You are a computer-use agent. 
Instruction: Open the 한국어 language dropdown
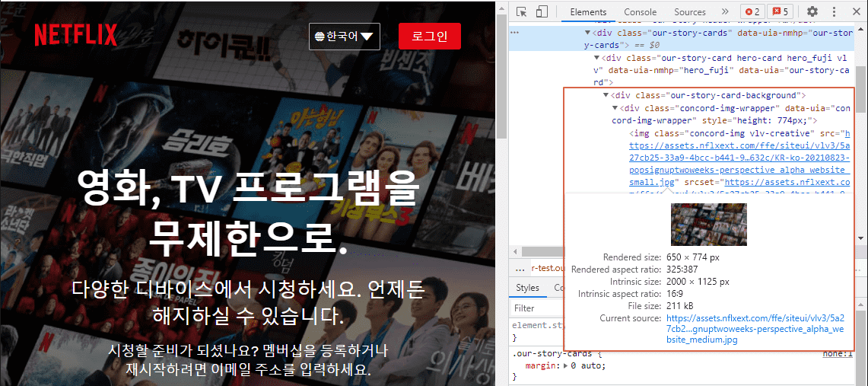tap(345, 37)
